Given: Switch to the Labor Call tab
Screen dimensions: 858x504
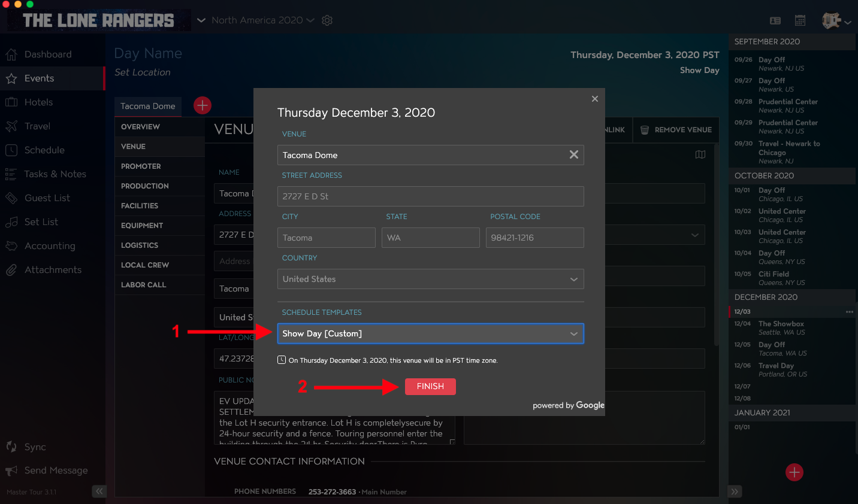Looking at the screenshot, I should click(x=159, y=285).
